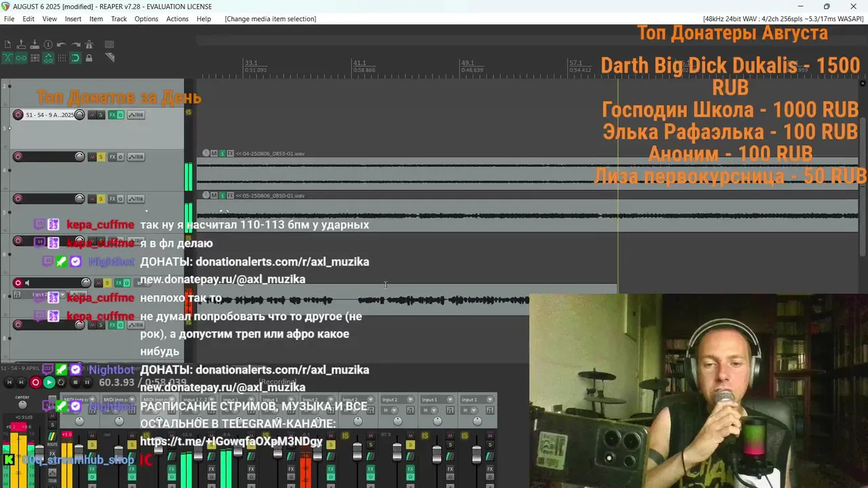Open File menu
The width and height of the screenshot is (868, 488).
coord(9,19)
